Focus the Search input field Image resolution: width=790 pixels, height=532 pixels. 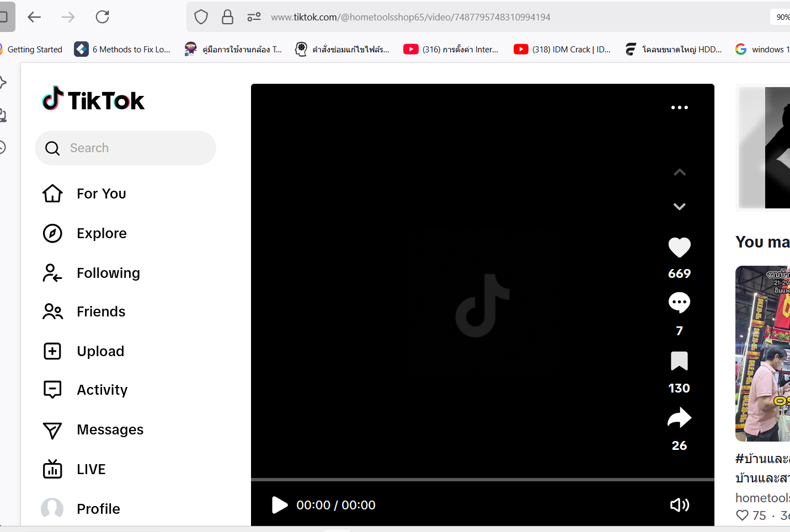125,148
